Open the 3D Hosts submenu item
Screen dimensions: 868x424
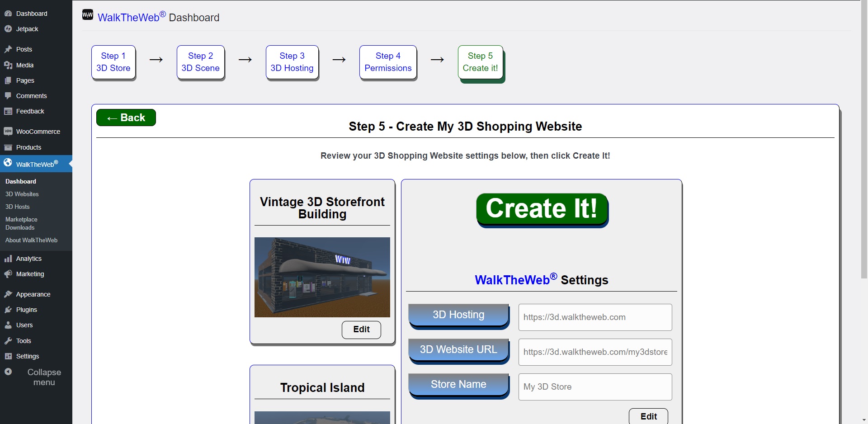click(x=17, y=207)
